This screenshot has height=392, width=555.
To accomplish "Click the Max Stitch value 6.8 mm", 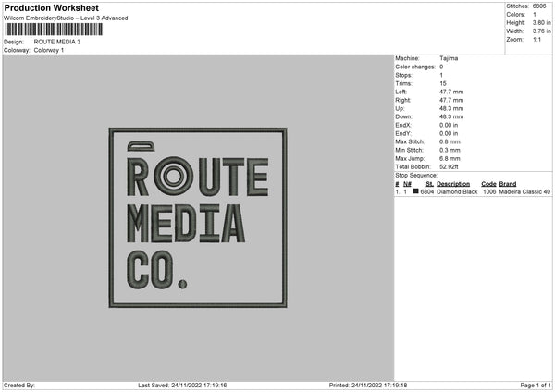I will point(450,141).
